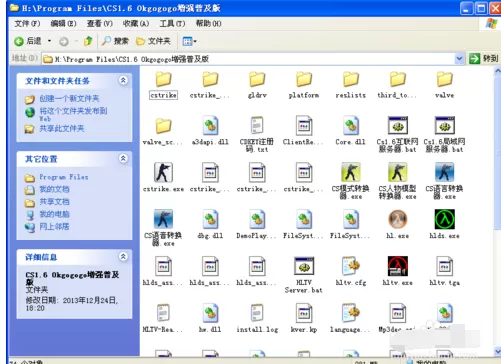Open the 编辑(E) menu

tap(63, 24)
